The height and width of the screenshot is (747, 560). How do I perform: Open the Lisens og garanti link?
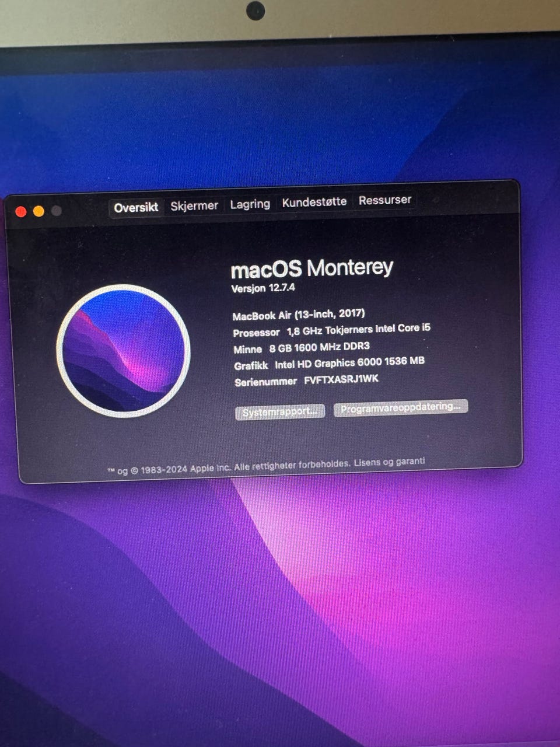(389, 462)
